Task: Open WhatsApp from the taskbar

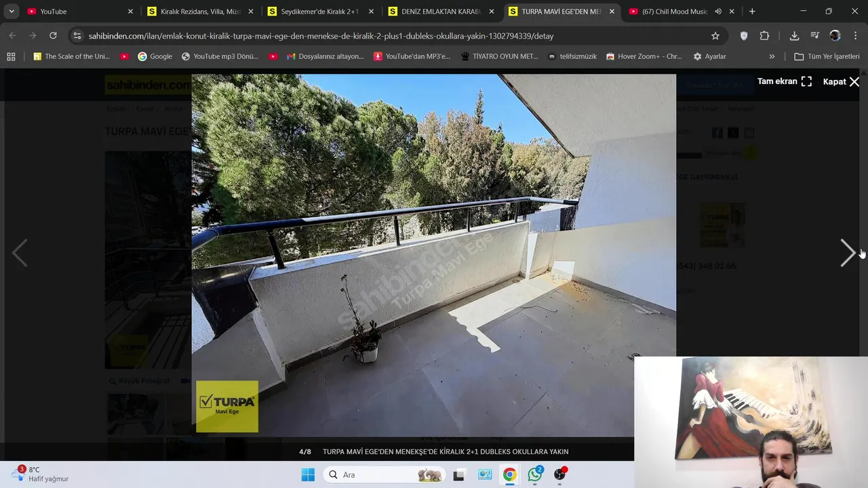Action: coord(535,475)
